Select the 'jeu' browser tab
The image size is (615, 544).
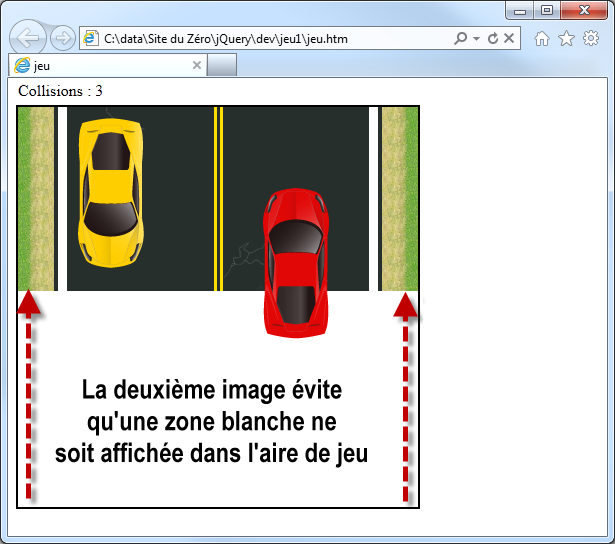tap(108, 65)
